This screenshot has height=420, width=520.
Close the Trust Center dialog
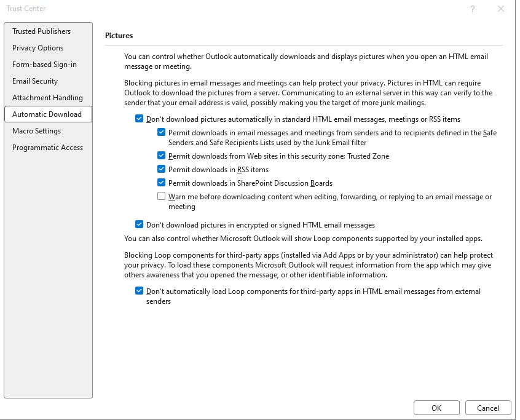[x=501, y=9]
